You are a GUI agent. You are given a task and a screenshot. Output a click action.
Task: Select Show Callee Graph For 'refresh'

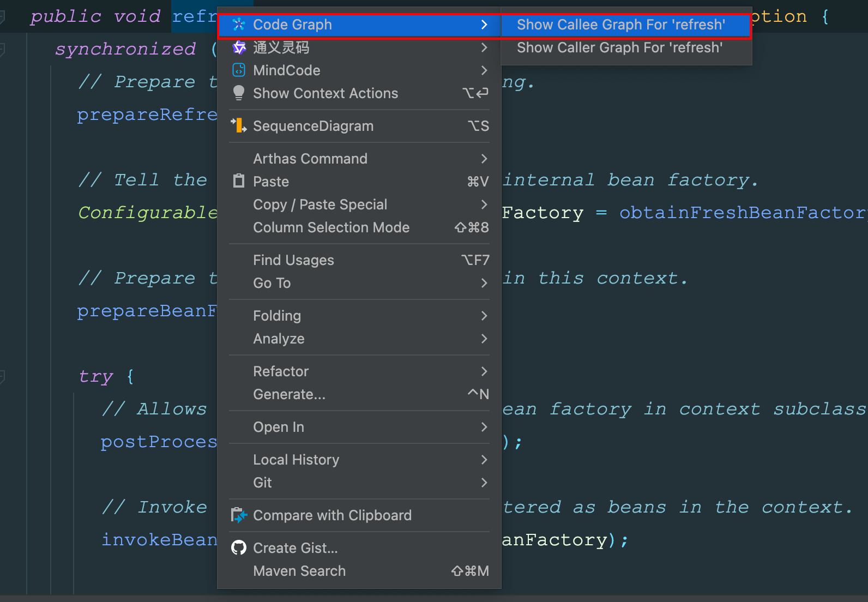[x=626, y=25]
